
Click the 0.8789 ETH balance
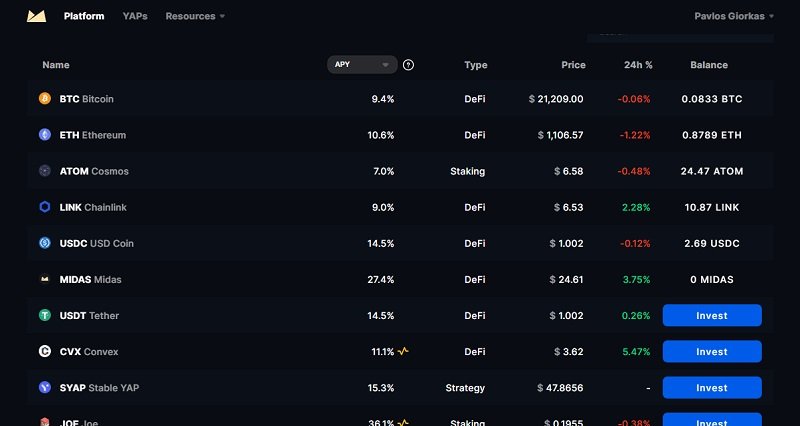(712, 135)
